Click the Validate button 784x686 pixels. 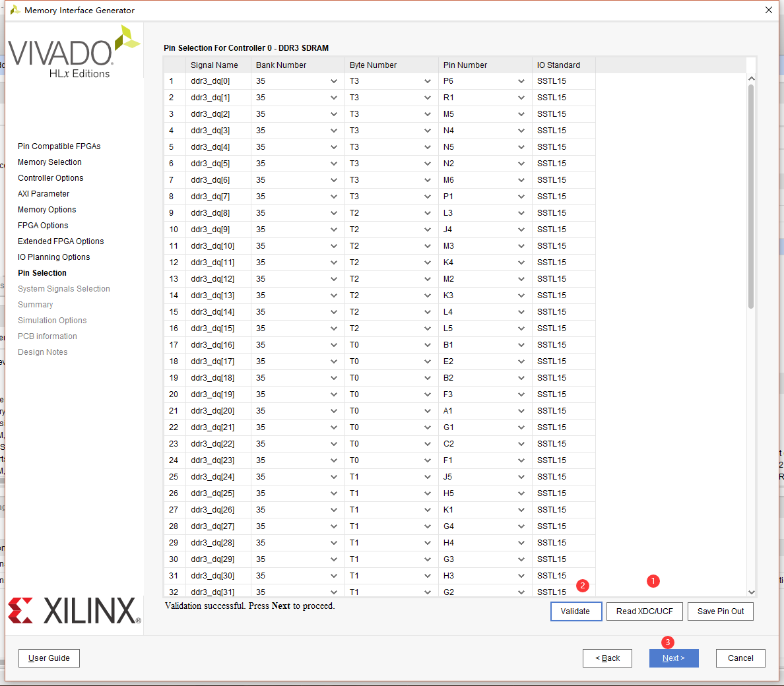tap(576, 611)
